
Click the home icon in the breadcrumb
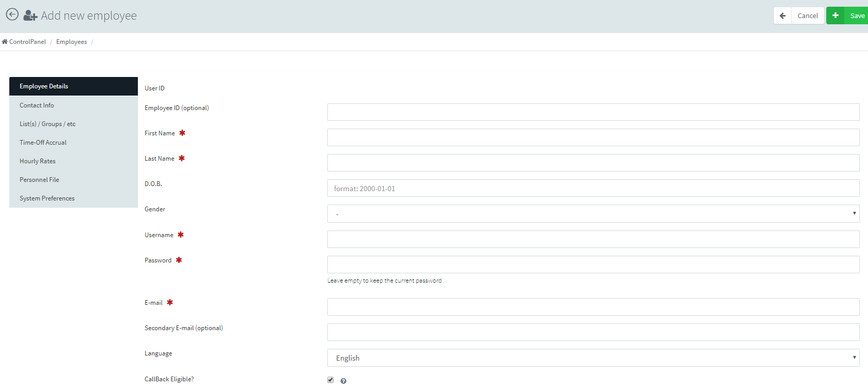coord(5,42)
